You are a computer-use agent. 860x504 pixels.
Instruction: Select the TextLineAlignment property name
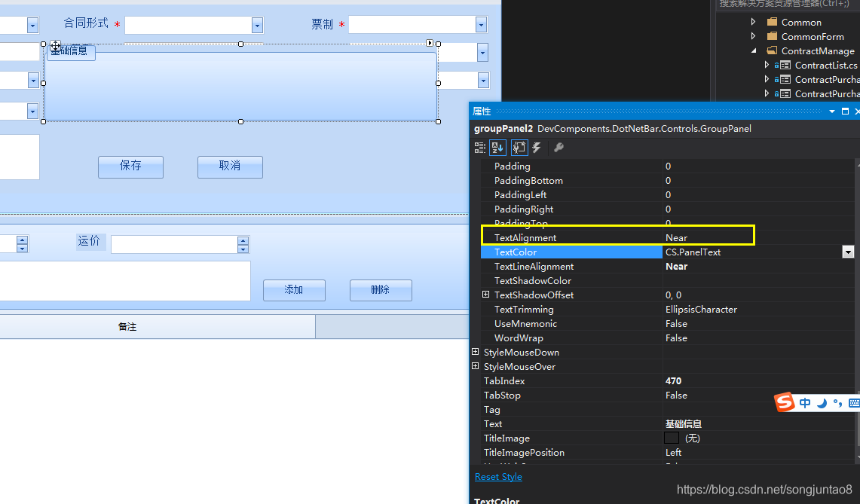pyautogui.click(x=534, y=266)
